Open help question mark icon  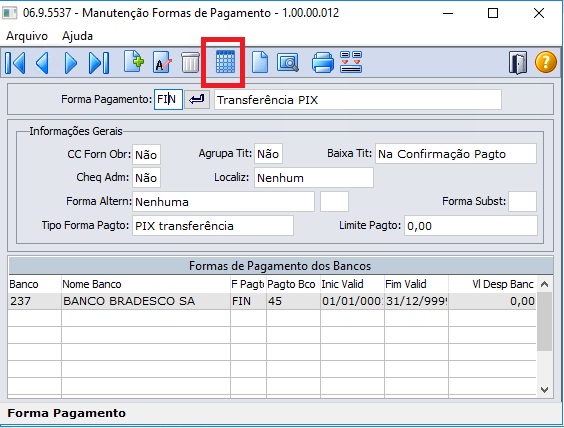click(x=546, y=62)
